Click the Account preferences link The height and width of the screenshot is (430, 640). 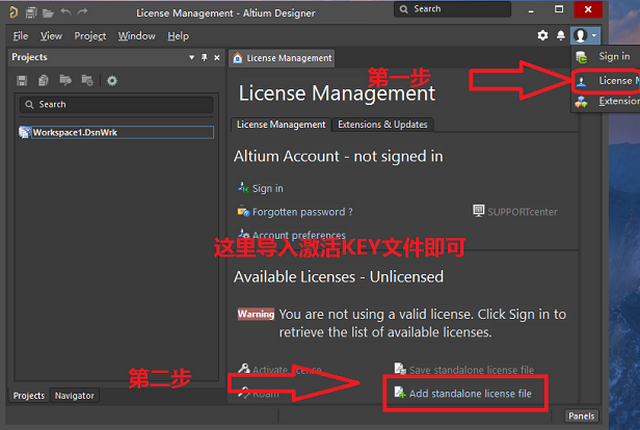pos(299,235)
